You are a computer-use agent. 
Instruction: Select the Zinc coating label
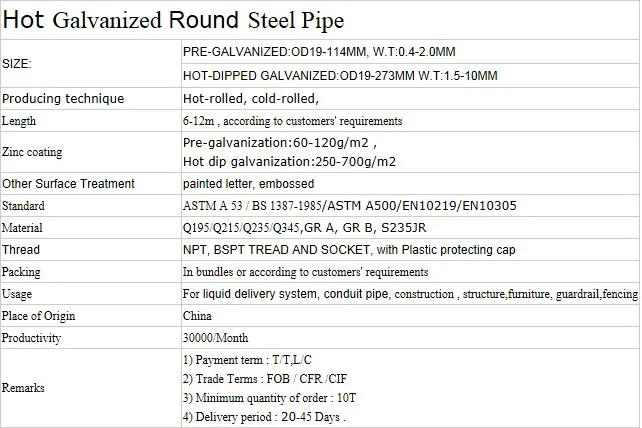(x=33, y=152)
